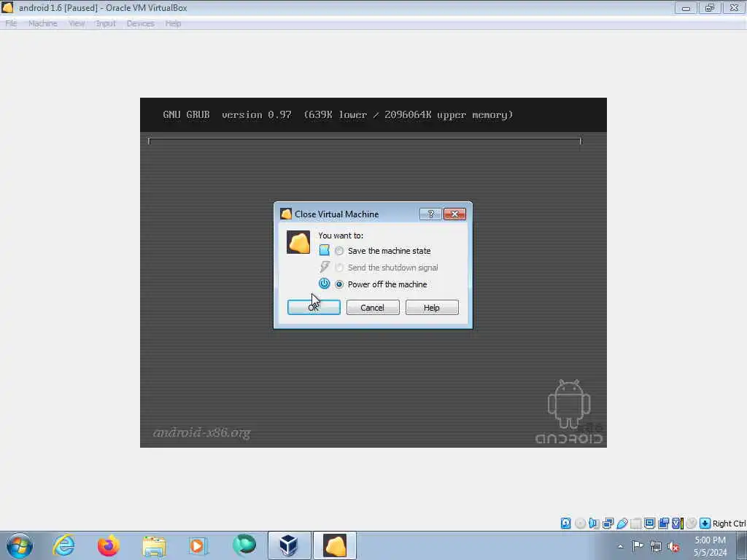Image resolution: width=747 pixels, height=560 pixels.
Task: Open the Input menu
Action: [106, 23]
